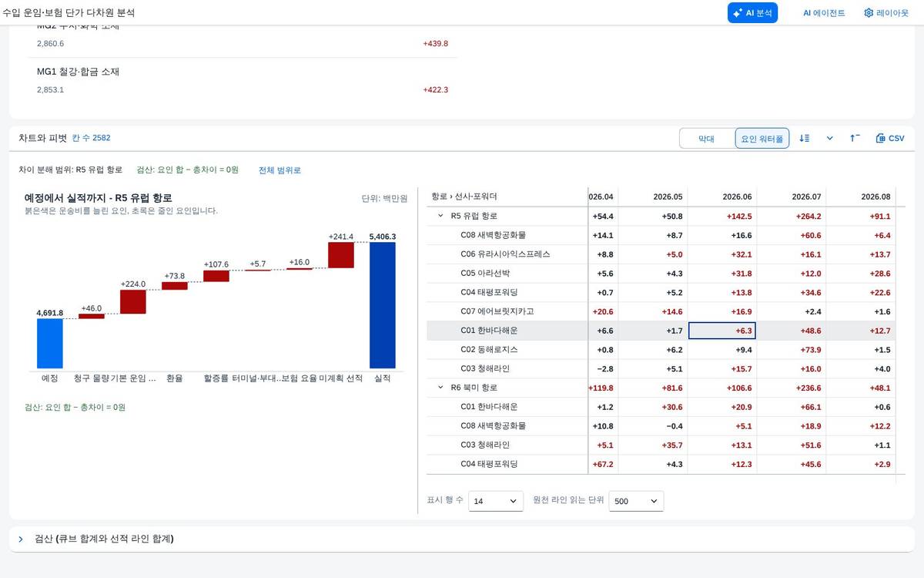Select the 할증료 red bar (+107.6)
924x578 pixels.
point(216,276)
